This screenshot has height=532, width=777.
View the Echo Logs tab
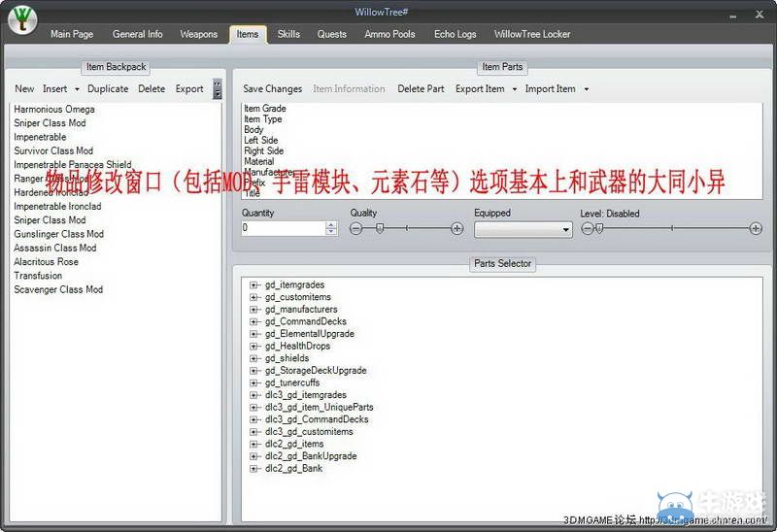[x=455, y=34]
